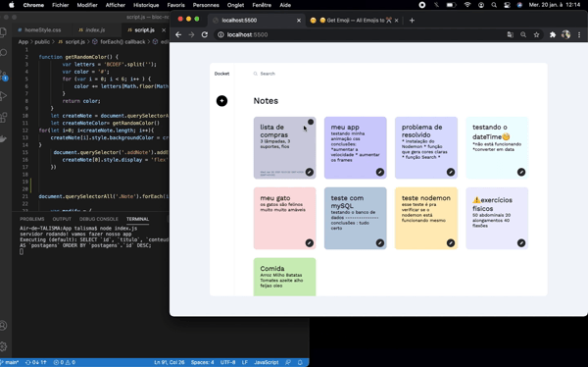
Task: Click the errors and warnings count in status bar
Action: [64, 362]
